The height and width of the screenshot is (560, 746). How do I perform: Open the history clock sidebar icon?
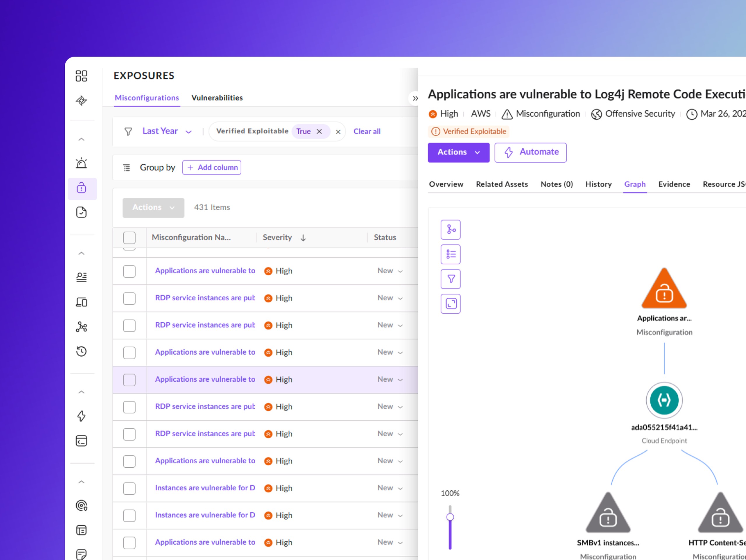(81, 351)
